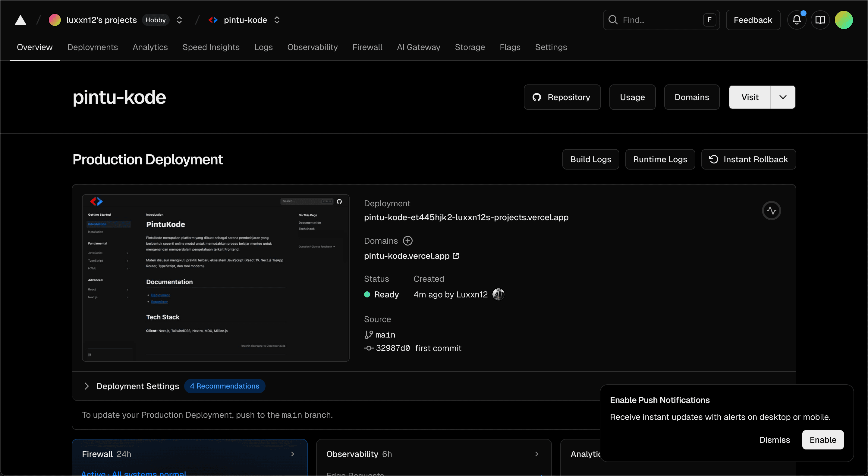
Task: Select the Overview tab
Action: (x=35, y=47)
